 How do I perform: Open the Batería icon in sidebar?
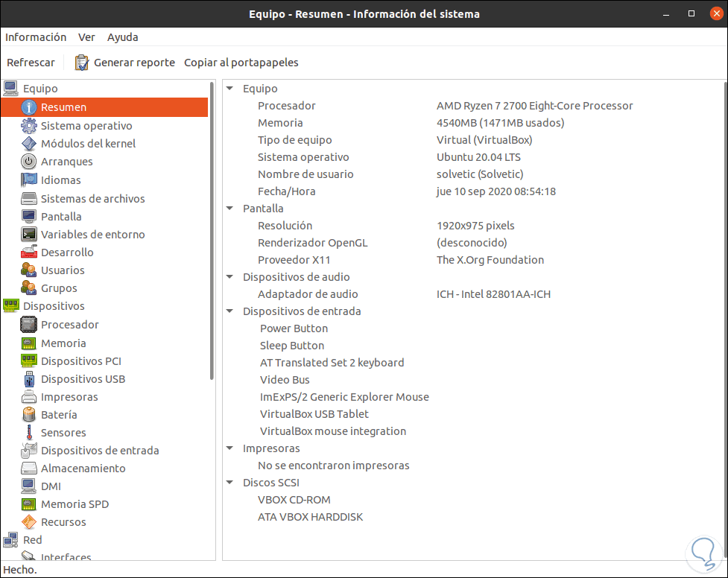click(x=29, y=415)
